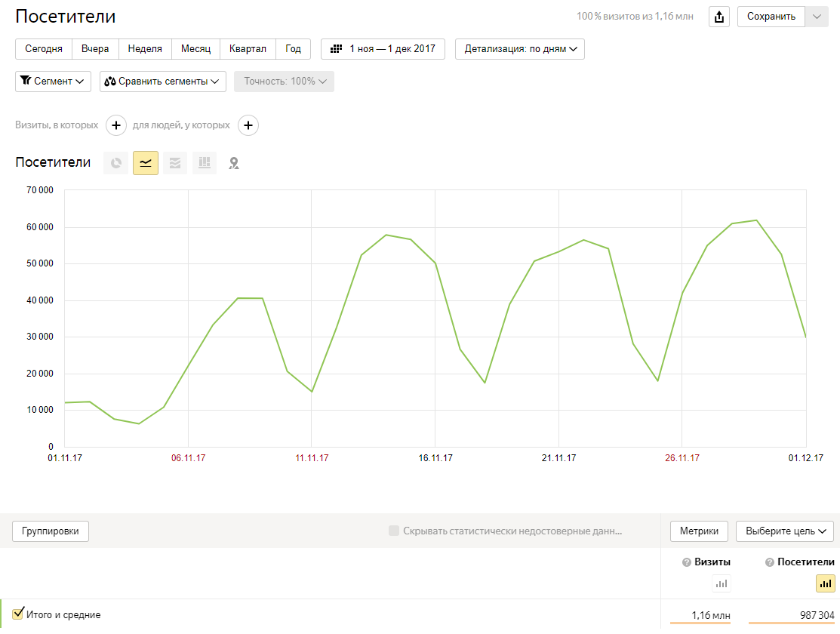Click the Группировки button
This screenshot has width=840, height=634.
51,531
